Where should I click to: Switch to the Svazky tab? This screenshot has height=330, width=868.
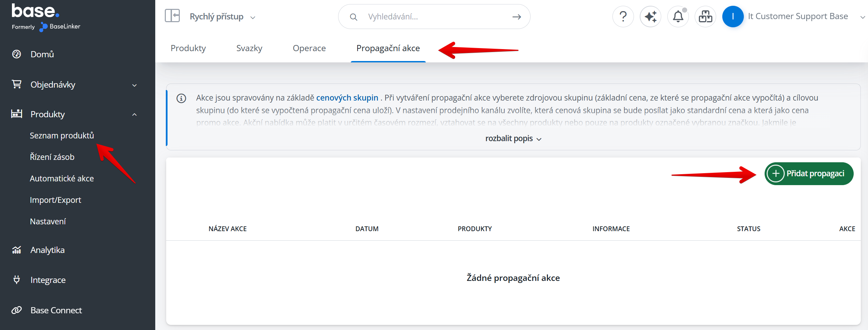point(249,48)
